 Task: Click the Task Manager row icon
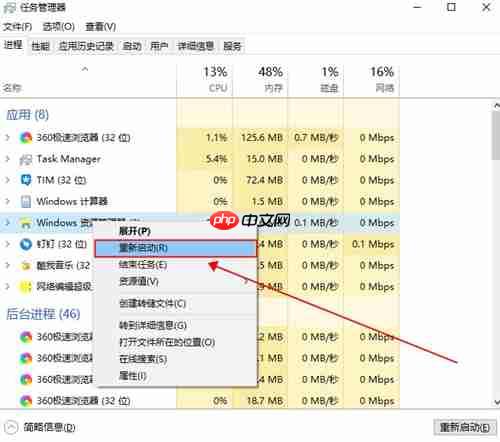[26, 159]
